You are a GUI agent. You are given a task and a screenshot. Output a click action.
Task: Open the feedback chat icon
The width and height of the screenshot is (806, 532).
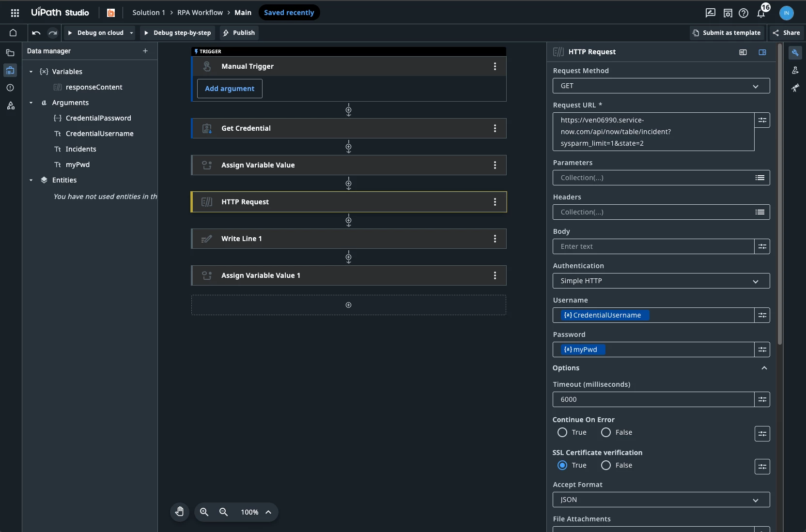coord(711,13)
